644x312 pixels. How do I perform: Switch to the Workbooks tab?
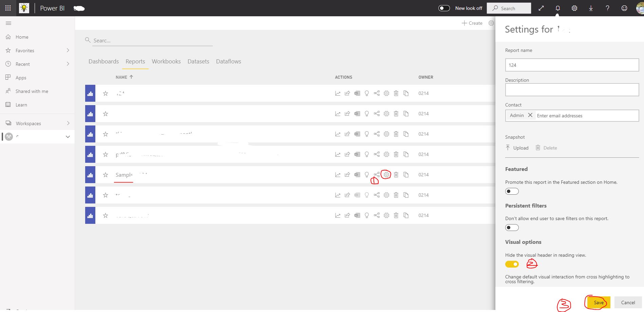point(166,61)
